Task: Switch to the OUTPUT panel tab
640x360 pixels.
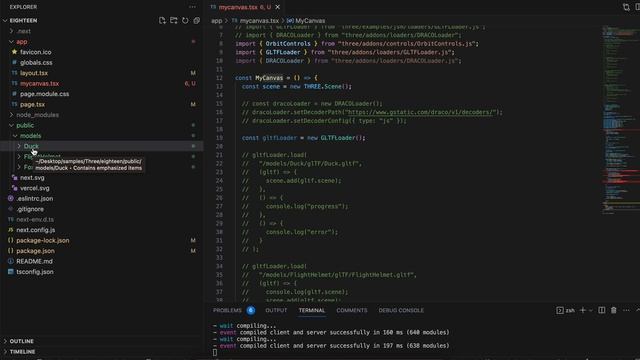Action: (x=276, y=311)
